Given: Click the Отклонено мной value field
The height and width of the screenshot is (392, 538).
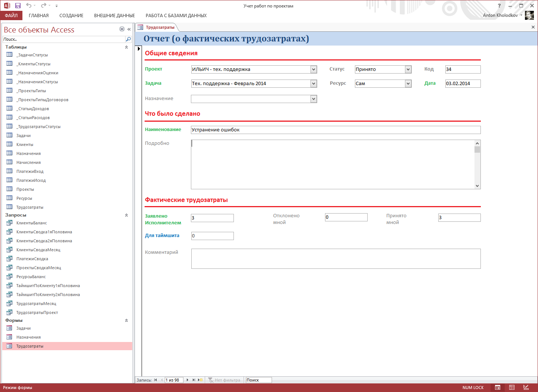Looking at the screenshot, I should pos(346,217).
